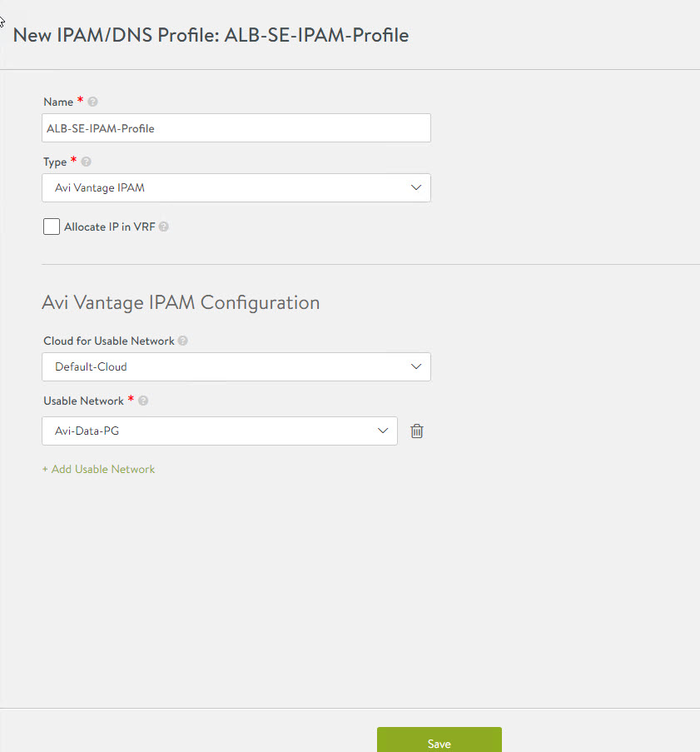Click the 'Allocate IP in VRF' label text
Screen dimensions: 700x752
[110, 227]
